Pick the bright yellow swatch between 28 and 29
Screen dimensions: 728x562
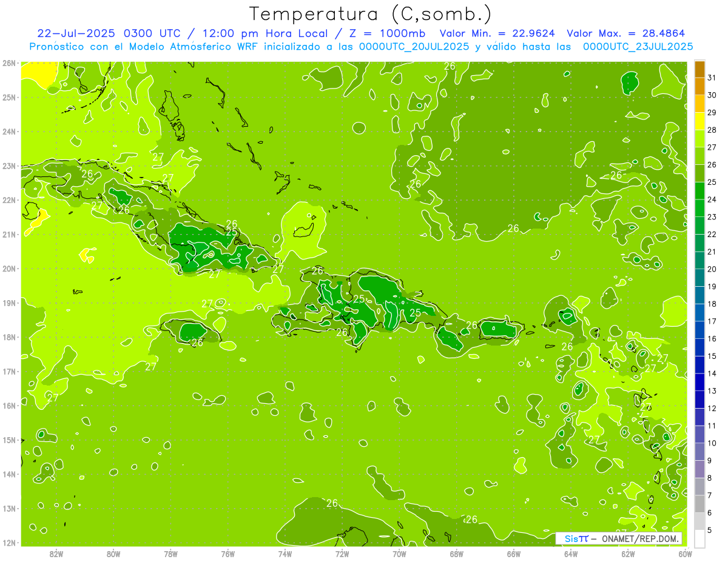pos(699,121)
